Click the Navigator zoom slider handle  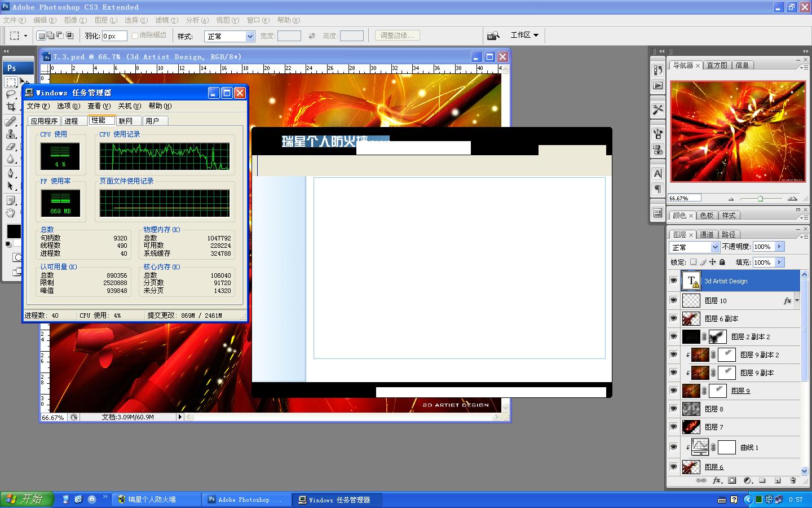click(x=760, y=199)
